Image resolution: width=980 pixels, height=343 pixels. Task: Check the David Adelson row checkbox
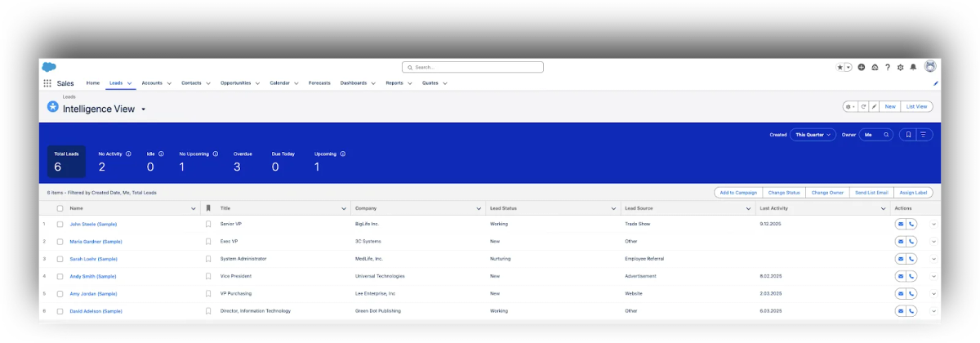point(60,311)
